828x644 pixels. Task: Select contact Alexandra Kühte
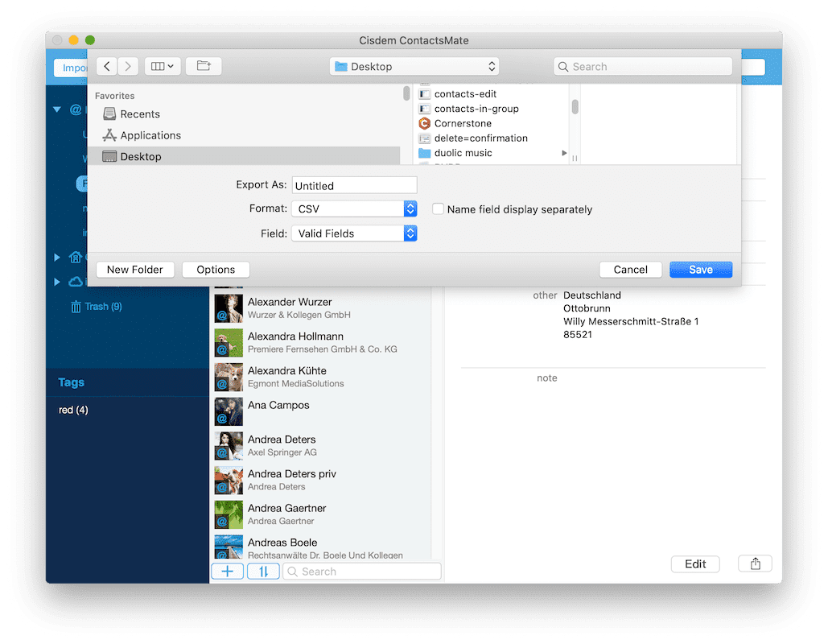click(x=322, y=377)
